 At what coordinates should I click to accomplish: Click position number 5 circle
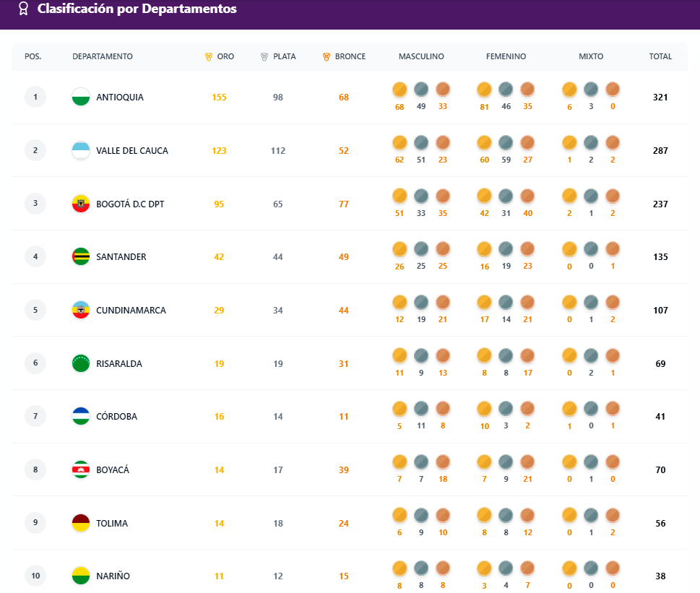pos(35,310)
